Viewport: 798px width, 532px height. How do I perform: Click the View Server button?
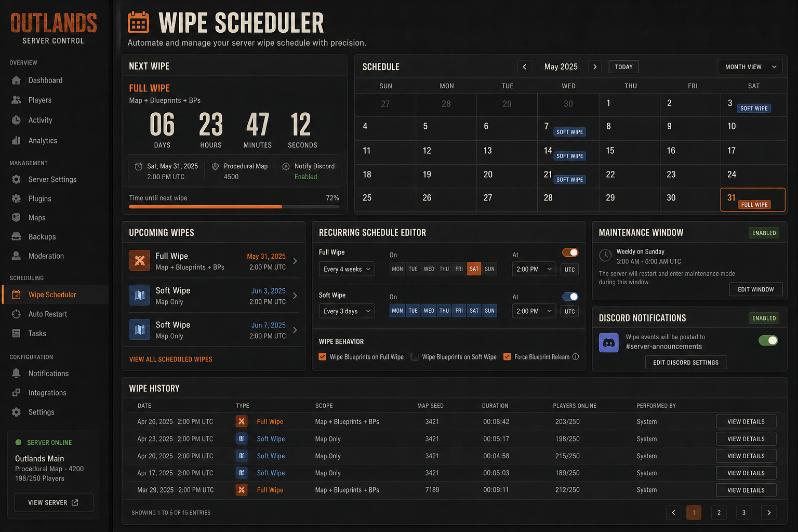coord(54,502)
